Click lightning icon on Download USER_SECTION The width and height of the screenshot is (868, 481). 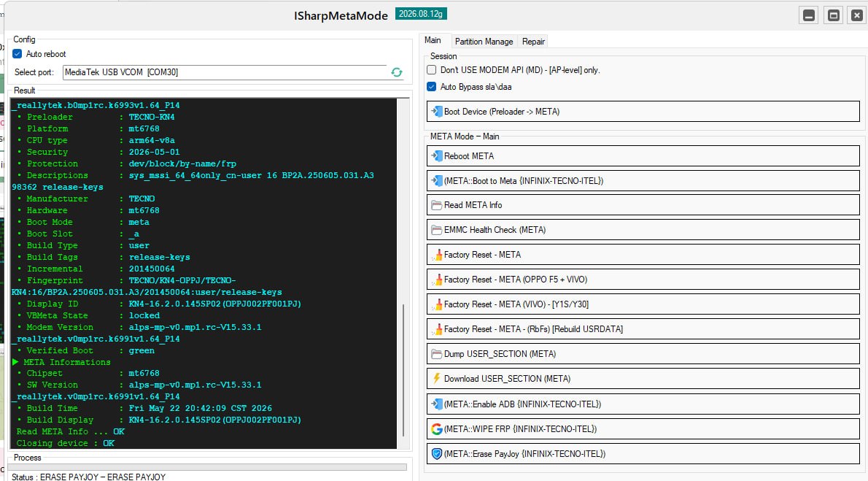point(436,379)
